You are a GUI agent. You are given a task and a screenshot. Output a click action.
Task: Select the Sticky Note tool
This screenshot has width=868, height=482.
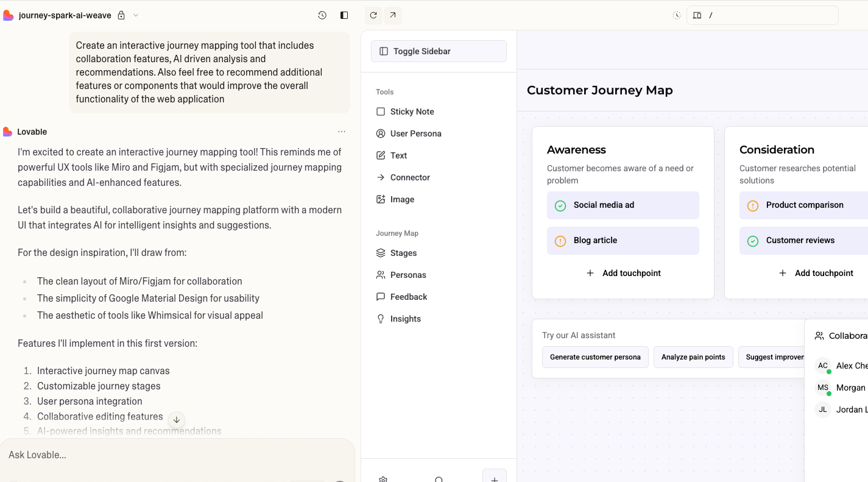tap(439, 112)
